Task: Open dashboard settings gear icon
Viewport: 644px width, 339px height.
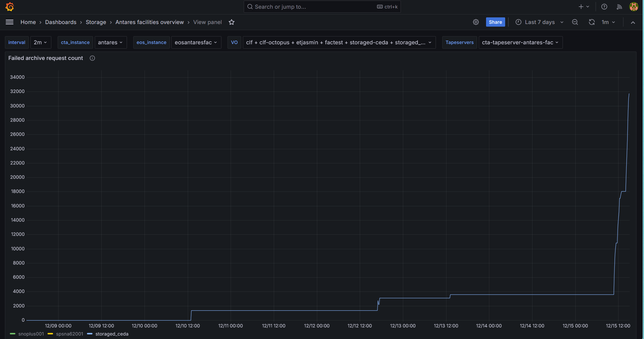Action: pyautogui.click(x=476, y=22)
